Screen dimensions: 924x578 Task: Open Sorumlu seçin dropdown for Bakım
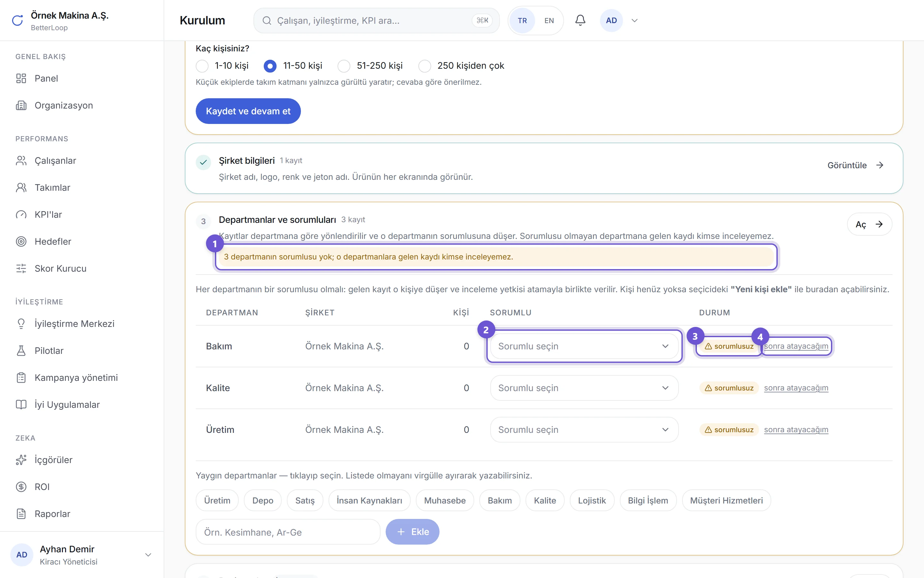[x=584, y=346]
